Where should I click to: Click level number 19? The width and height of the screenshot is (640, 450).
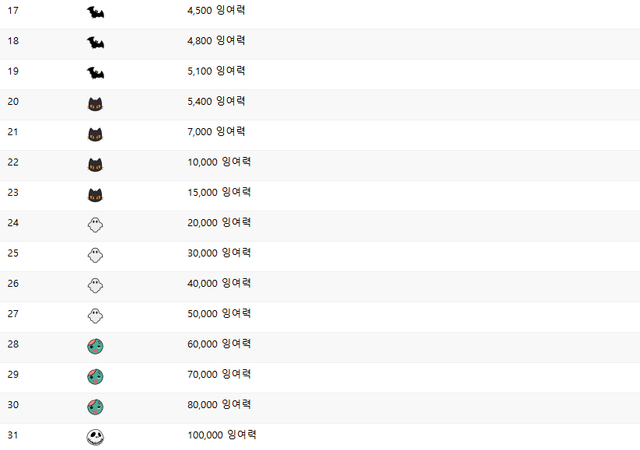(x=13, y=71)
